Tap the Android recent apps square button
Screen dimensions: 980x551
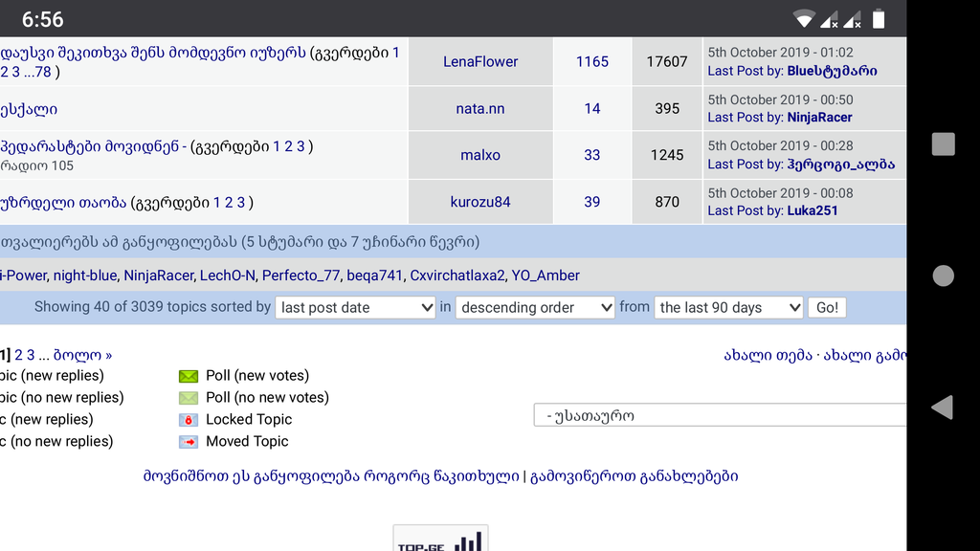pos(943,143)
